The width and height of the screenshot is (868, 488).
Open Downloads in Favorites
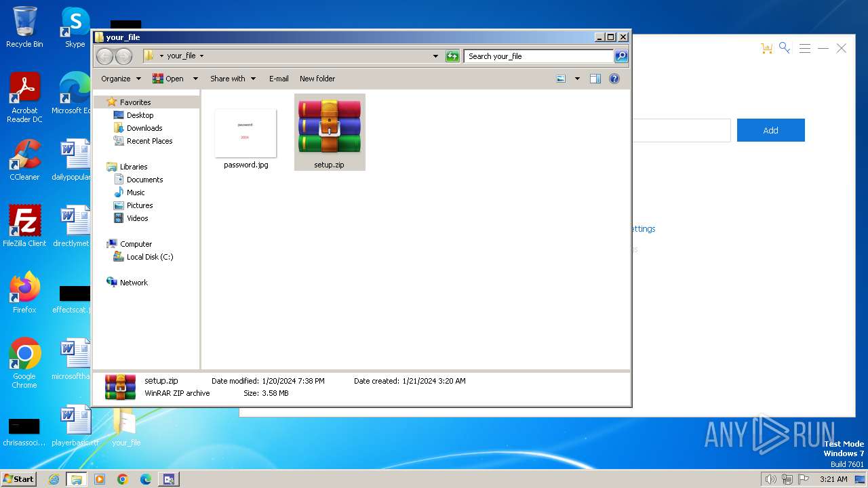pyautogui.click(x=144, y=128)
